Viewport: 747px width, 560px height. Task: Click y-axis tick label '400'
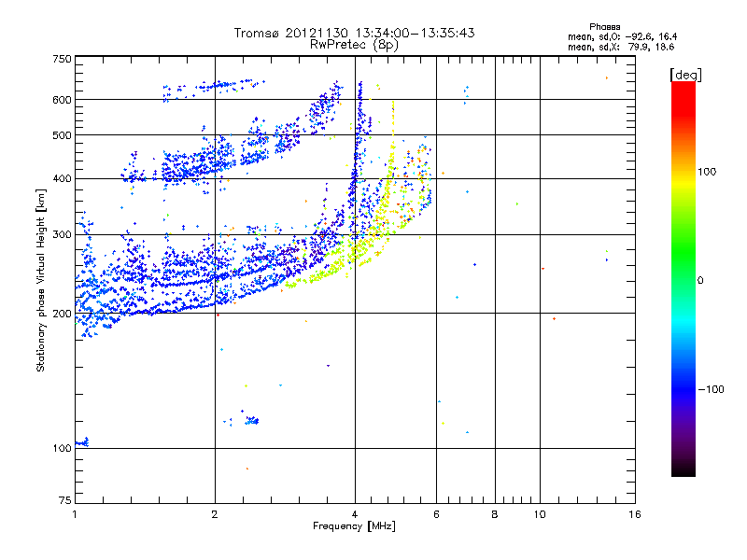(x=62, y=178)
